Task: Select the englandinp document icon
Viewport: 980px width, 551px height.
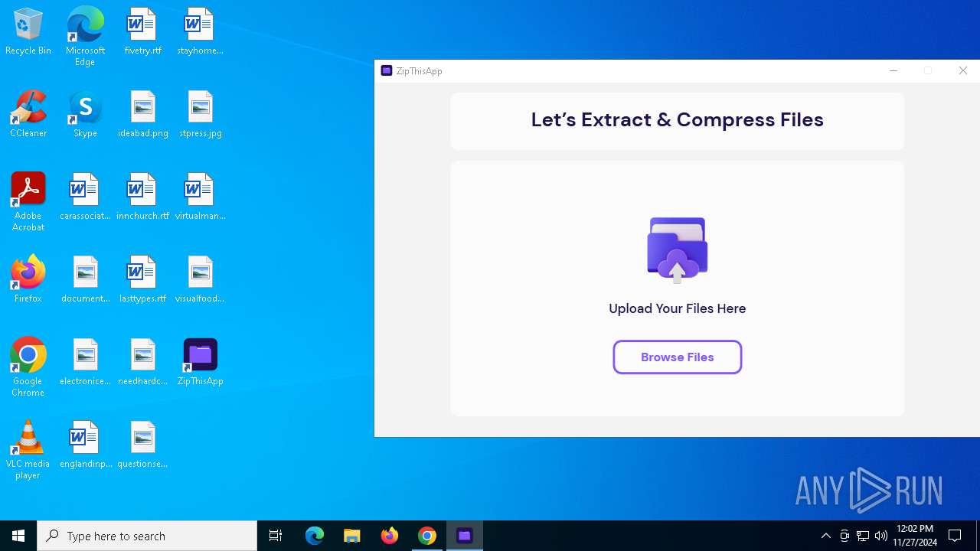Action: pos(85,445)
